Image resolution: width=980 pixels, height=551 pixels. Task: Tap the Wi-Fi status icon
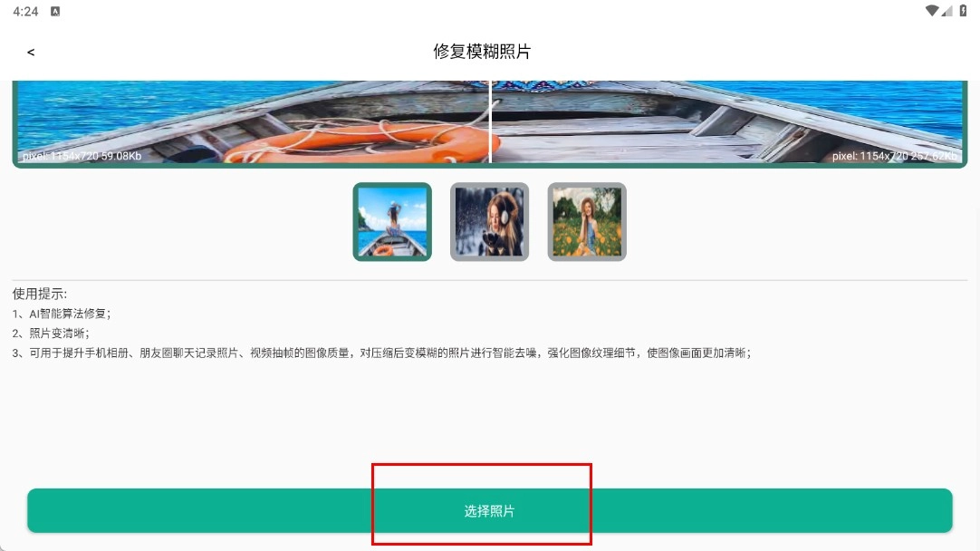coord(932,11)
